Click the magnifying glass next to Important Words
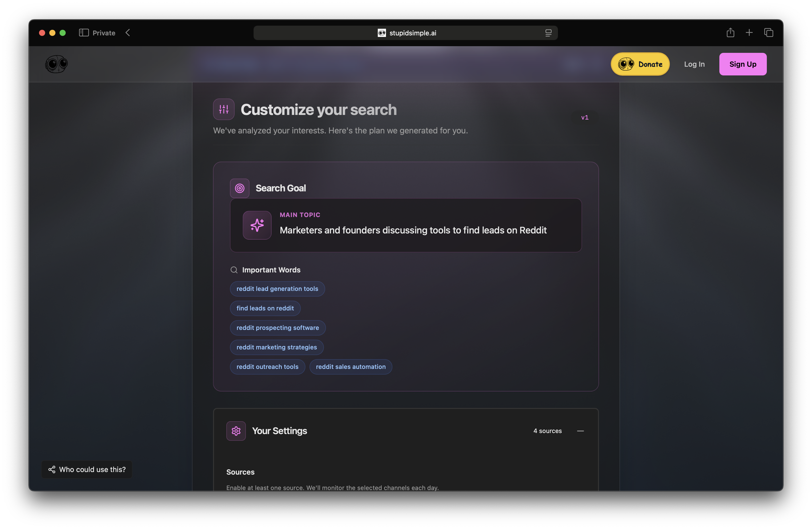Screen dimensions: 812x529 click(x=234, y=269)
